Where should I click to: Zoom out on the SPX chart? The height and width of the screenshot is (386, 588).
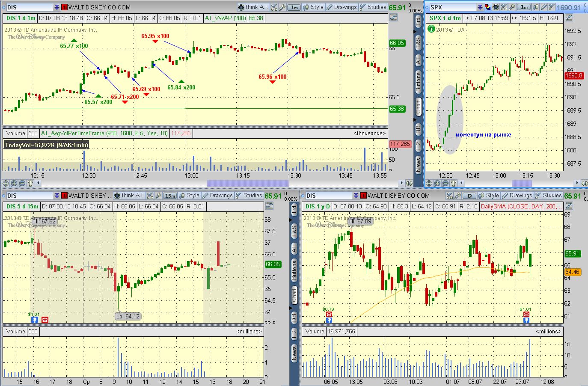click(x=445, y=183)
